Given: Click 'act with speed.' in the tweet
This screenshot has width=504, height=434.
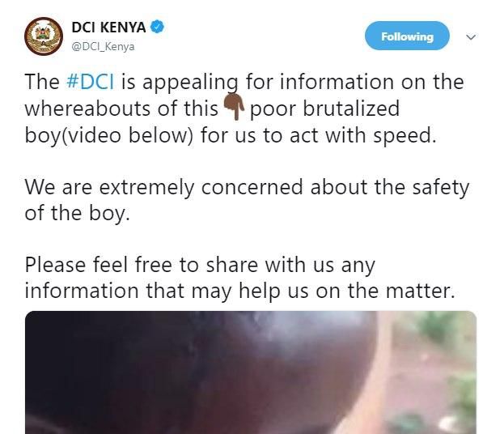Looking at the screenshot, I should point(363,135).
